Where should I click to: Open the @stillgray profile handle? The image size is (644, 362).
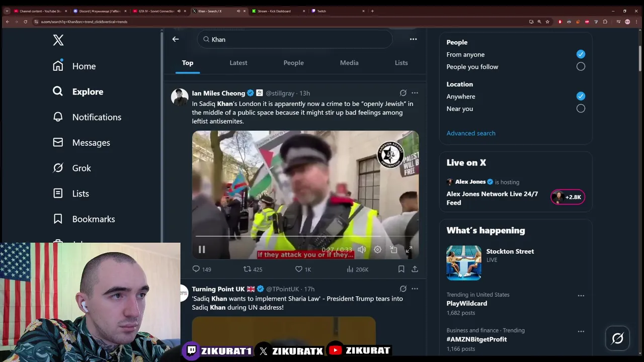pos(280,94)
